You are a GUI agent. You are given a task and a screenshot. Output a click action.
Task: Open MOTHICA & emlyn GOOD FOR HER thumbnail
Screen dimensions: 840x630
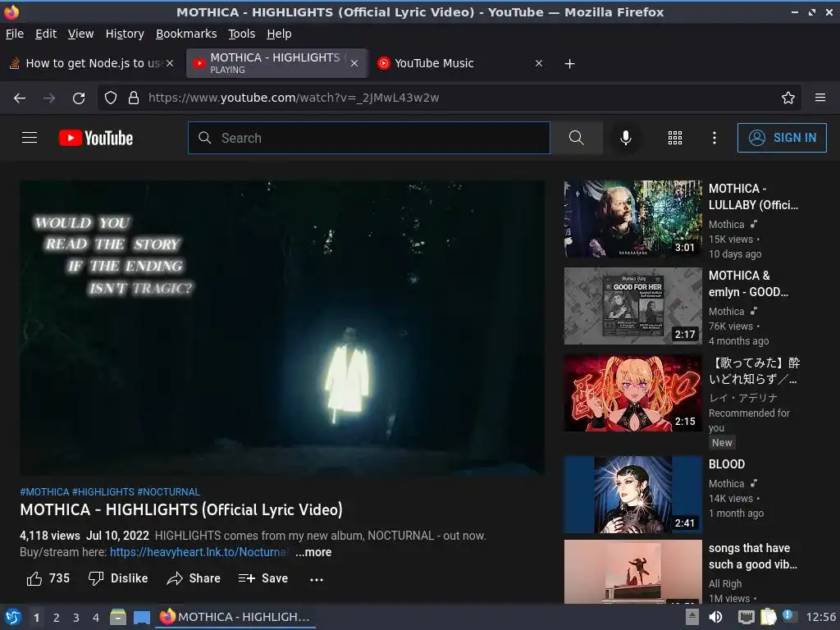632,306
